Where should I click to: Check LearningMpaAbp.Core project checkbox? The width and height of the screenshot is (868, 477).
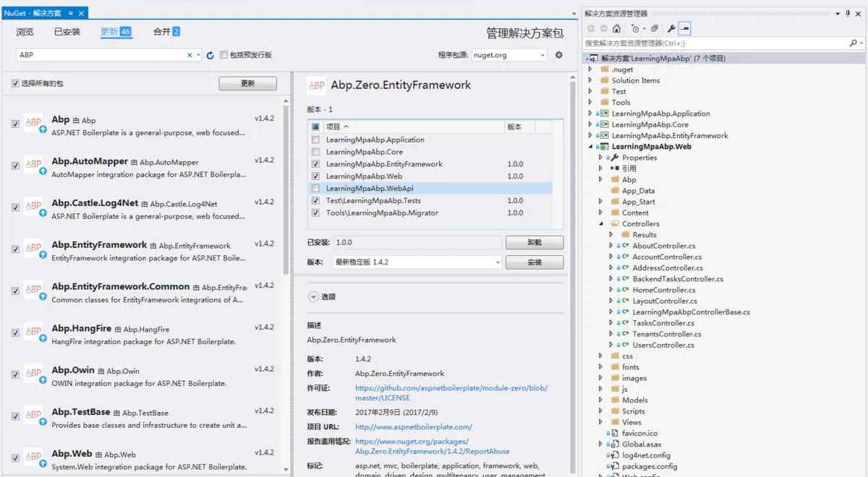point(315,152)
